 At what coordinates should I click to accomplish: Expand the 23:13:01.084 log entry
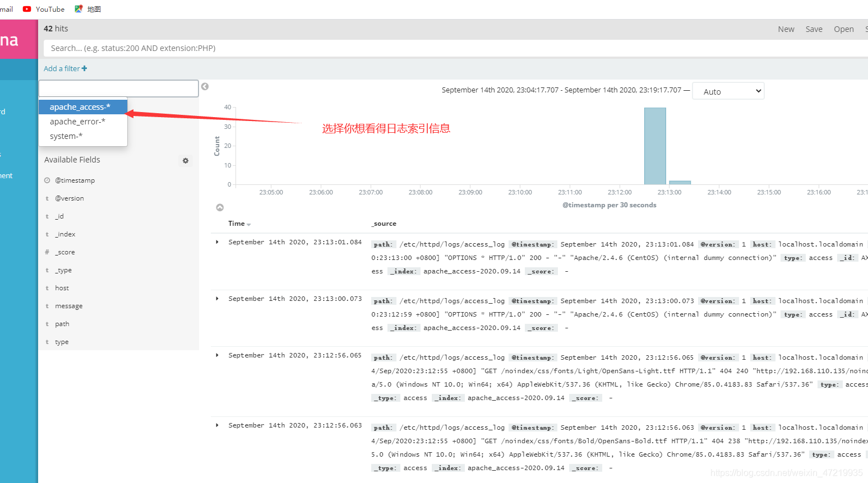[218, 242]
